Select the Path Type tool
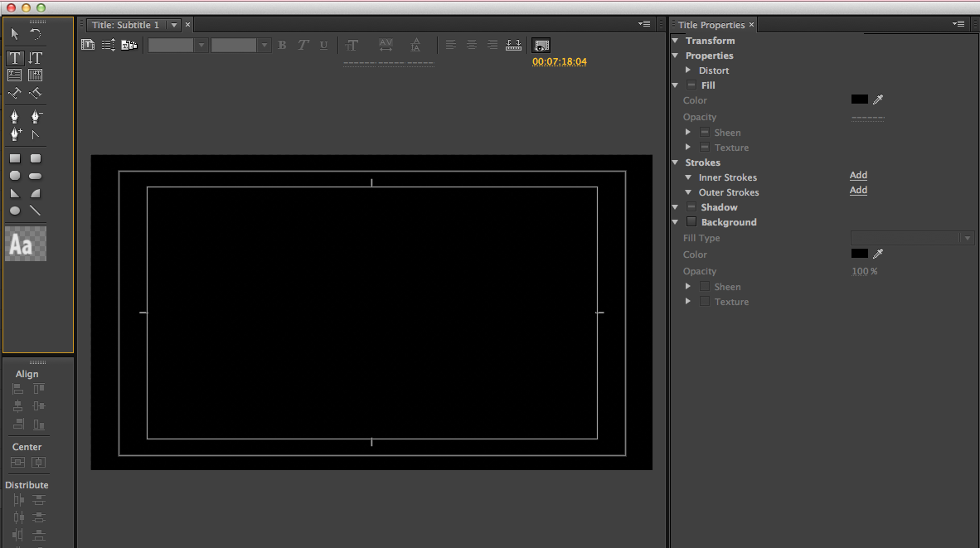The image size is (980, 548). pos(15,93)
